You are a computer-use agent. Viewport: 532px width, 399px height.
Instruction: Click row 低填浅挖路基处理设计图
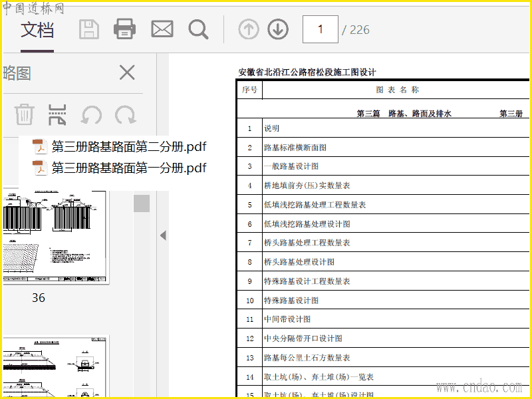point(383,223)
